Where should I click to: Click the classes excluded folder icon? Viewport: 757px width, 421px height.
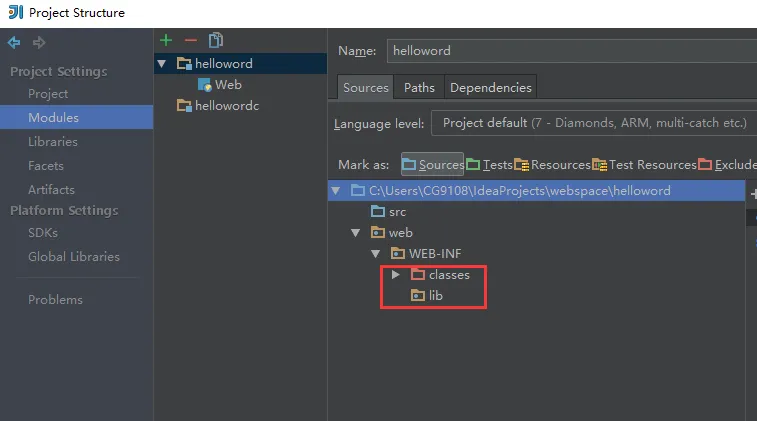coord(418,275)
